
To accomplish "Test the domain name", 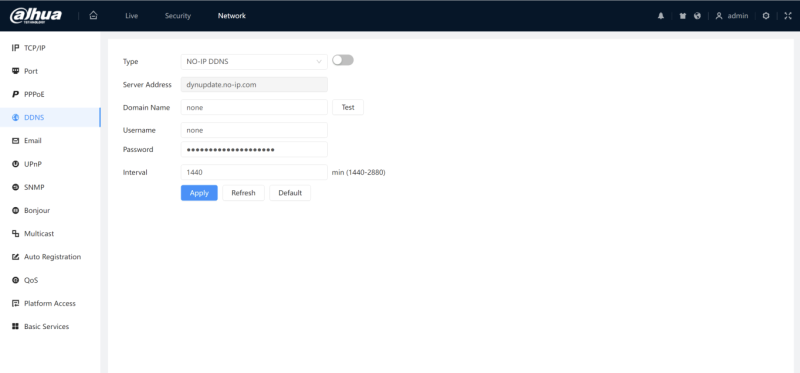I will click(348, 108).
